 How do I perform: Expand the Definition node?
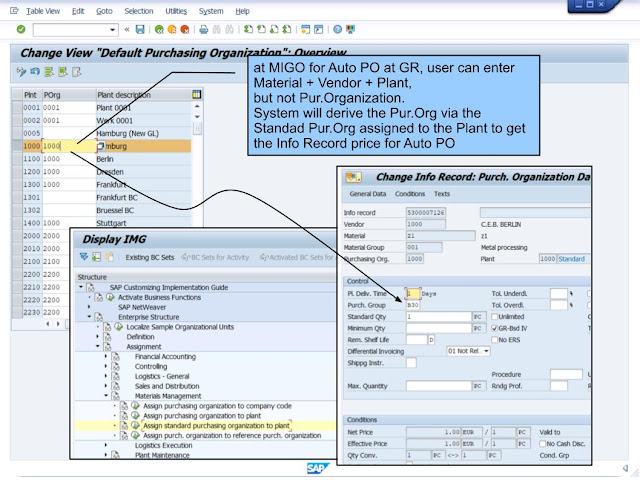point(98,337)
